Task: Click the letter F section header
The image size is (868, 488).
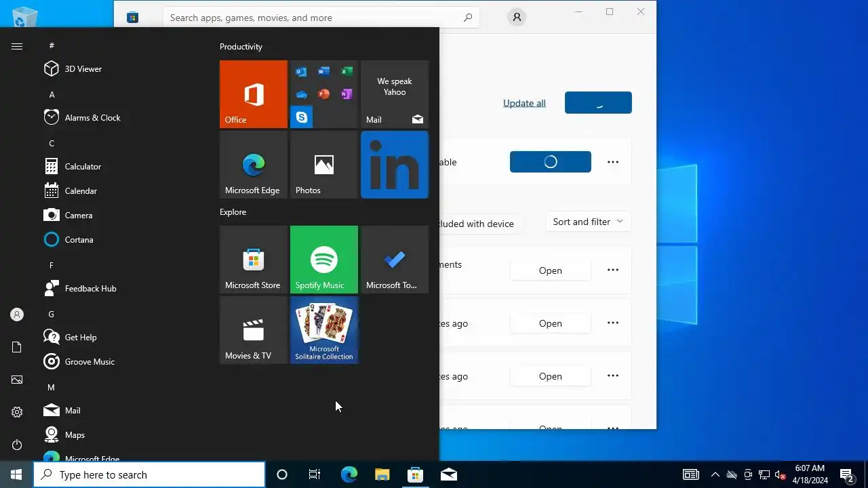Action: pyautogui.click(x=52, y=265)
